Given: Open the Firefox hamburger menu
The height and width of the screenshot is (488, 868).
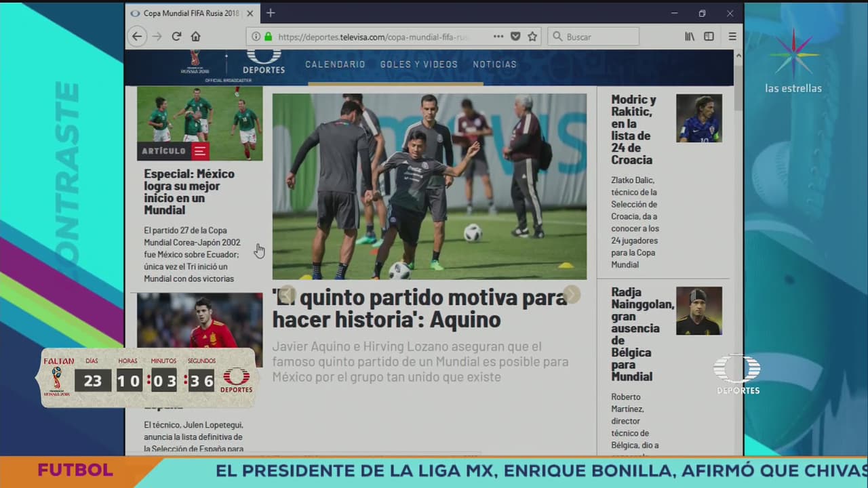Looking at the screenshot, I should pyautogui.click(x=732, y=37).
